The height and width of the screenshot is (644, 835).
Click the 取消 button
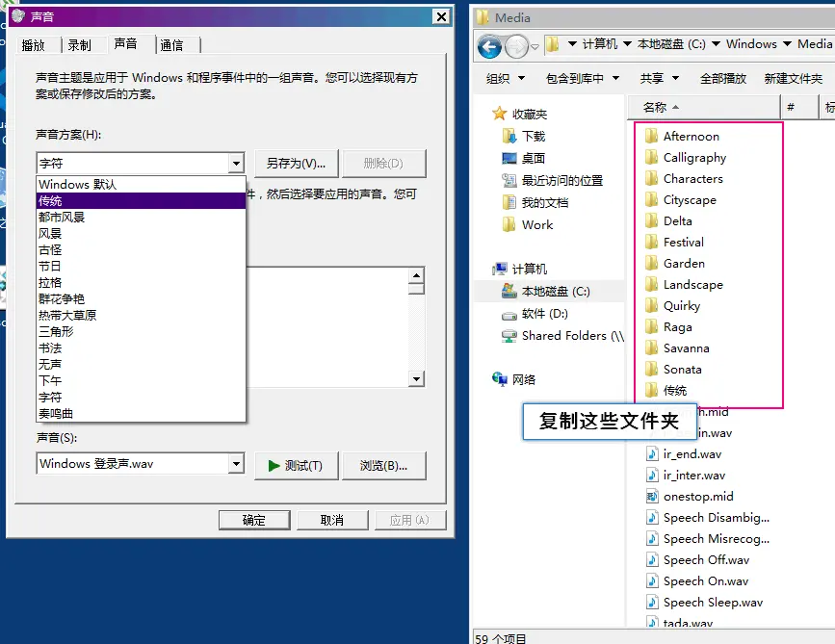(x=332, y=520)
